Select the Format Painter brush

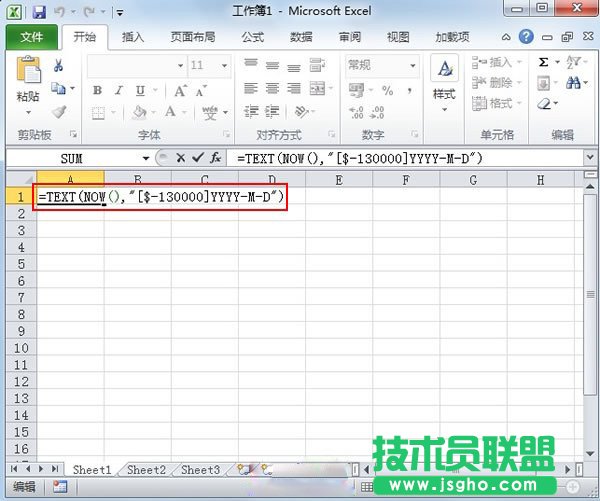click(59, 112)
